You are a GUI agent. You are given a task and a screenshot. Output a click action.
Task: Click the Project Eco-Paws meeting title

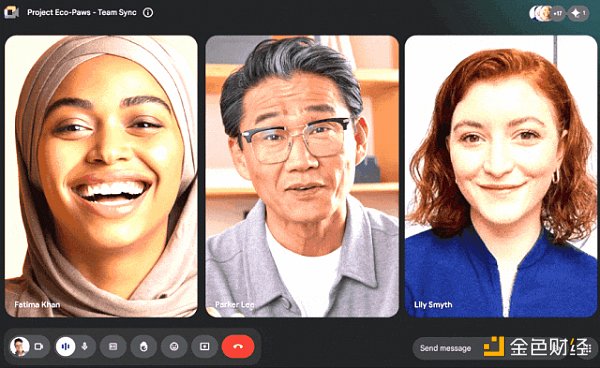click(x=82, y=12)
